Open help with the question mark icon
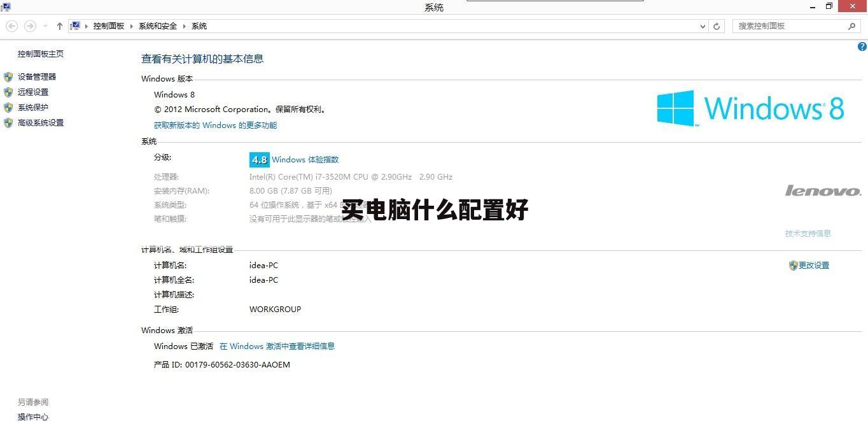868x421 pixels. click(x=862, y=46)
